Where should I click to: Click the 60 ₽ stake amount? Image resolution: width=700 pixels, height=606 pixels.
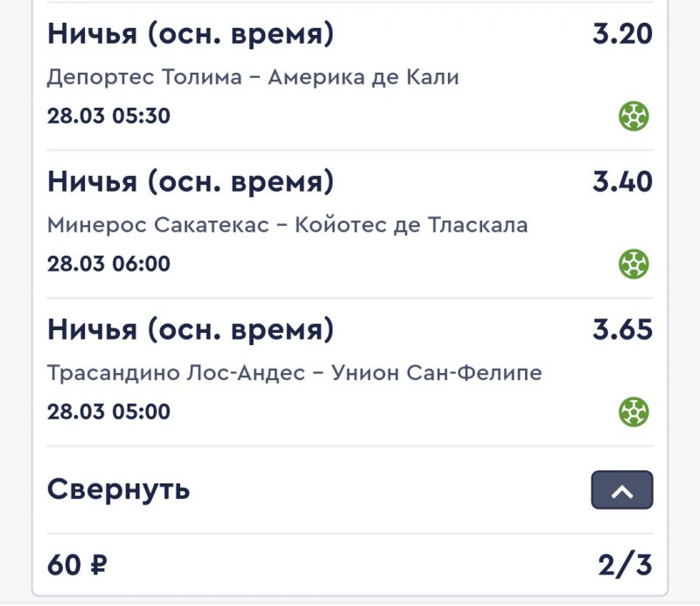[77, 565]
